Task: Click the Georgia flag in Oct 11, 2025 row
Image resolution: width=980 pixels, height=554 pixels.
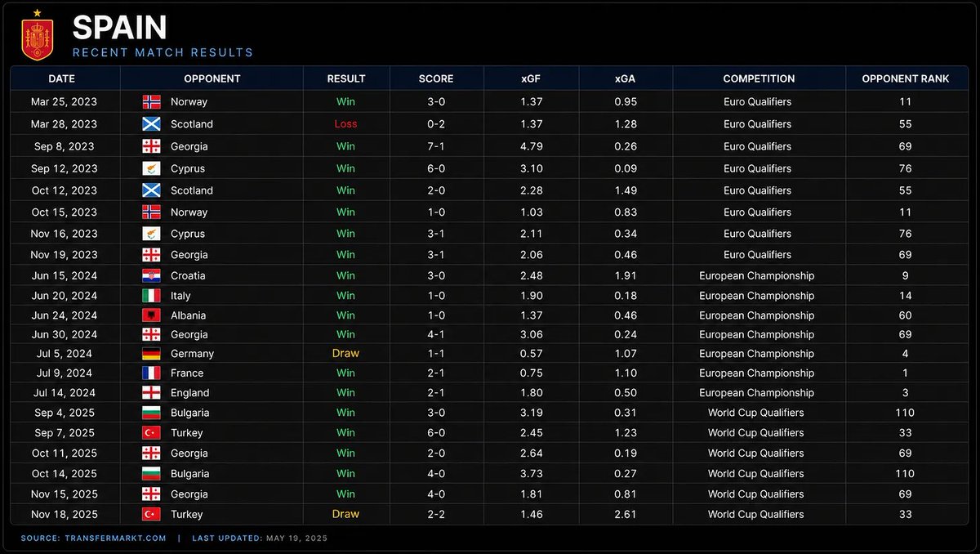Action: [152, 453]
